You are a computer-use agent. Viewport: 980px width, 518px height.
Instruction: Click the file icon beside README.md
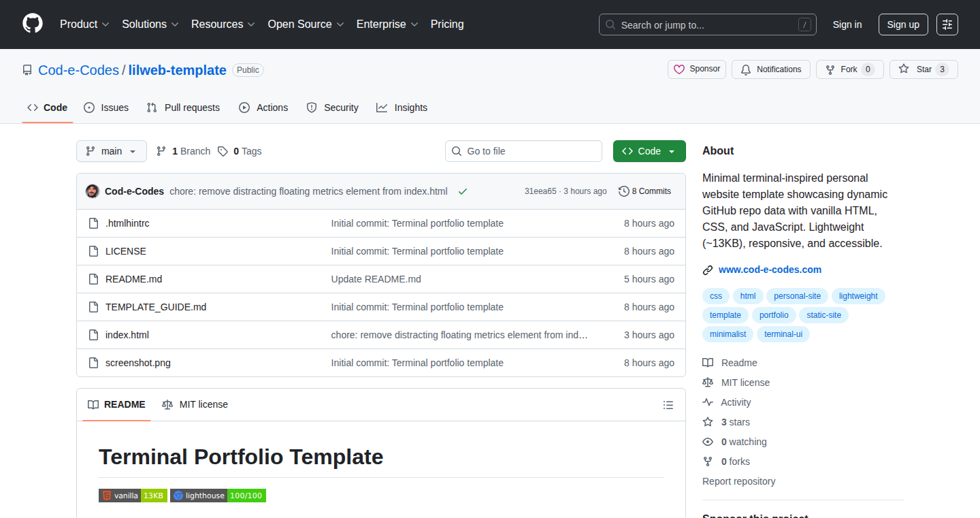click(94, 279)
